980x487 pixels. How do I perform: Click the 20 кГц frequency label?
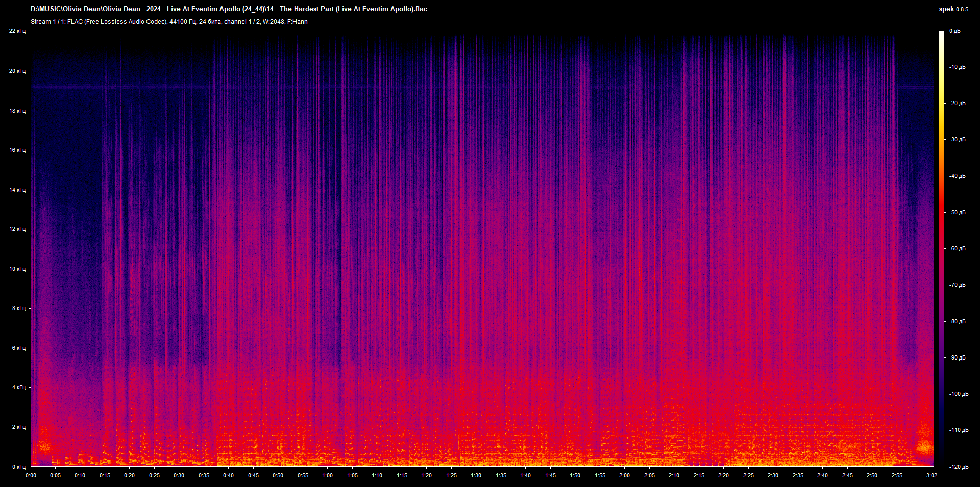[x=17, y=71]
